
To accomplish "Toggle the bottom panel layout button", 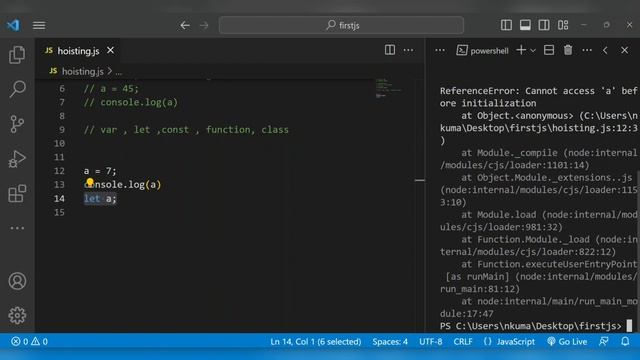I will click(x=525, y=25).
